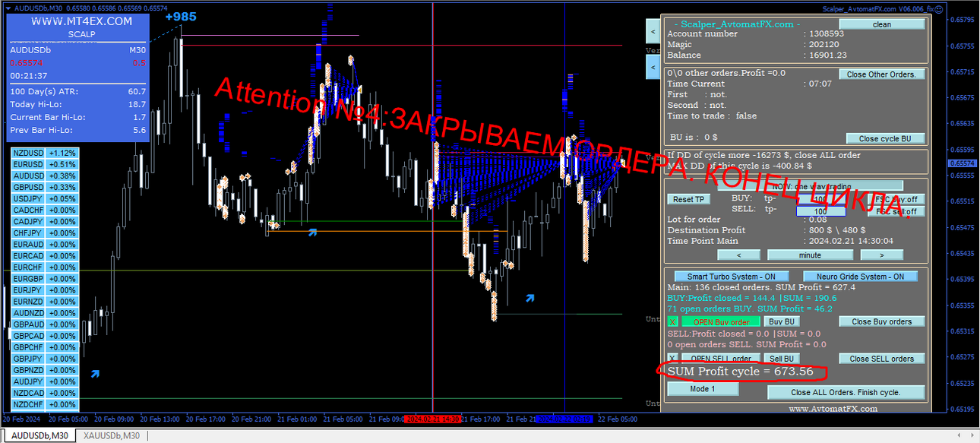Select GBPJPY symbol row
The width and height of the screenshot is (980, 443).
(45, 359)
